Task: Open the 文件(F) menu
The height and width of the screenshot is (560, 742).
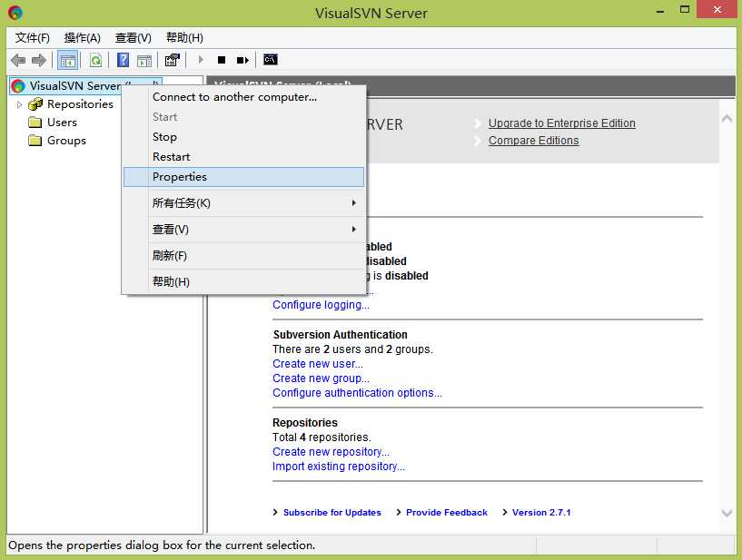Action: tap(32, 38)
